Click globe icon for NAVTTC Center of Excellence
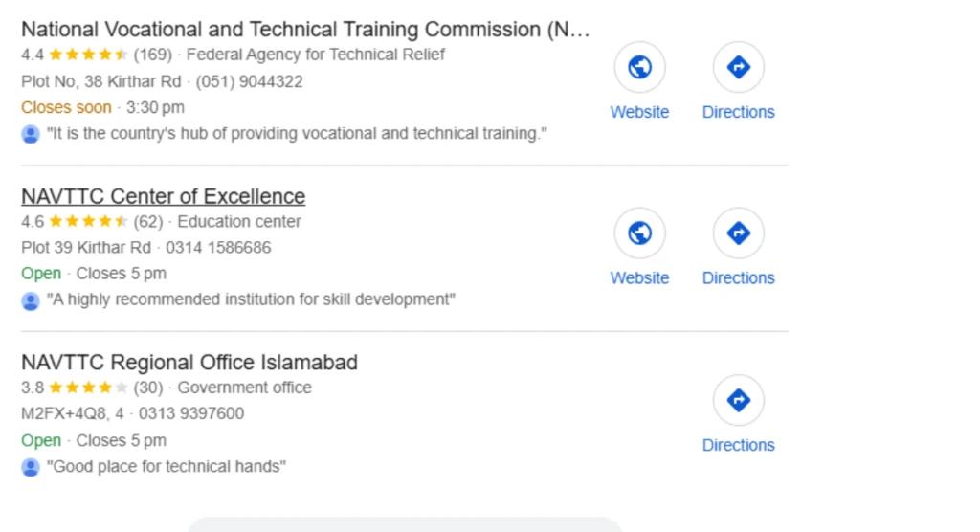The width and height of the screenshot is (980, 532). click(x=639, y=233)
